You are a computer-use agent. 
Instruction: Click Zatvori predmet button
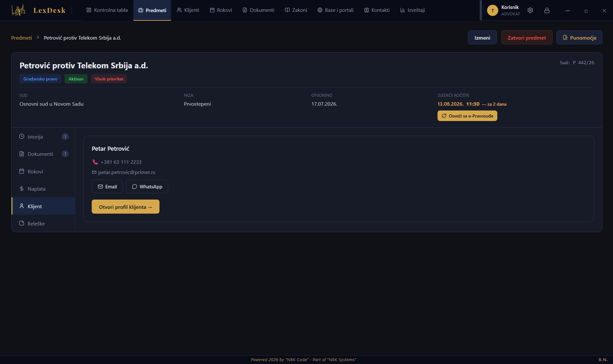click(x=527, y=38)
